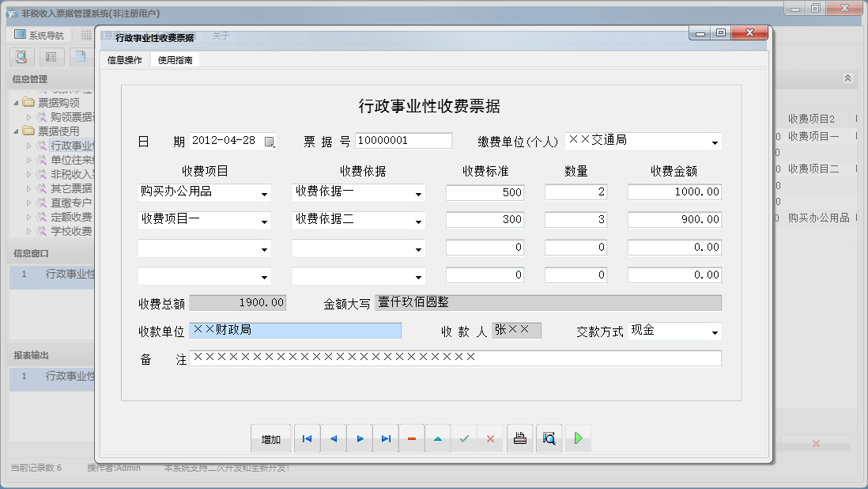
Task: Switch to the 信息操作 tab
Action: point(125,60)
